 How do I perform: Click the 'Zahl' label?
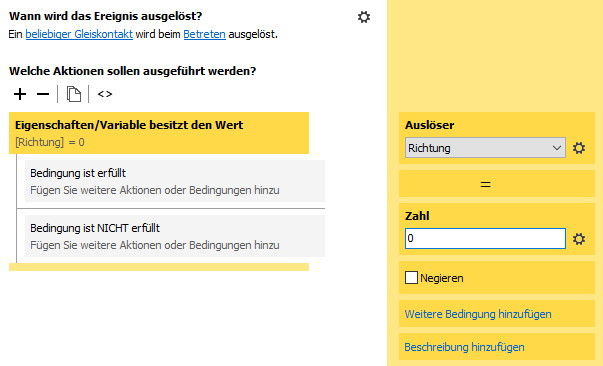tap(417, 216)
